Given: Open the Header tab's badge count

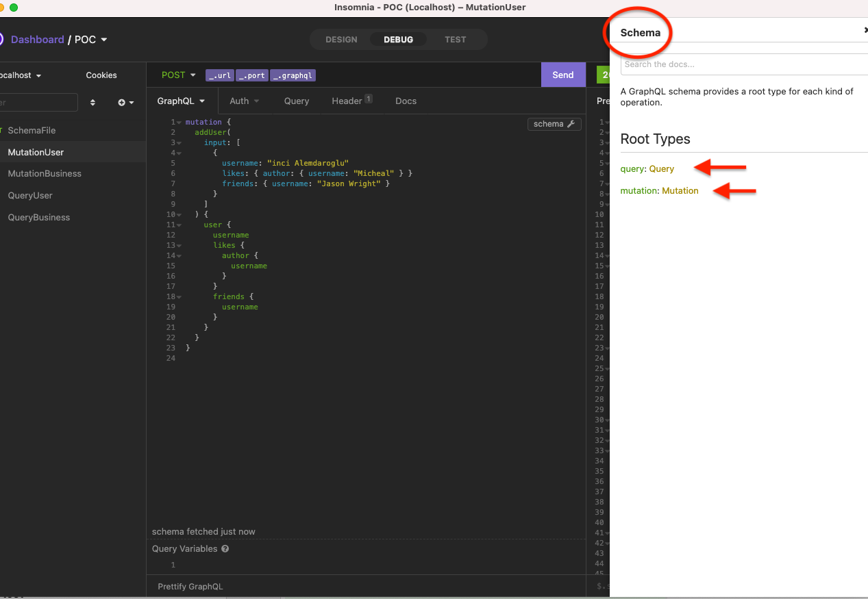Looking at the screenshot, I should tap(367, 97).
